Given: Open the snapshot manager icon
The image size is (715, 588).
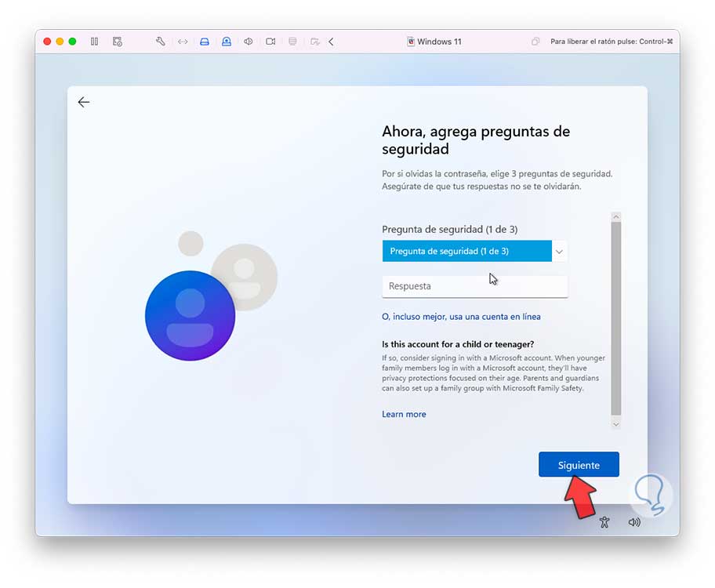Looking at the screenshot, I should pyautogui.click(x=117, y=42).
